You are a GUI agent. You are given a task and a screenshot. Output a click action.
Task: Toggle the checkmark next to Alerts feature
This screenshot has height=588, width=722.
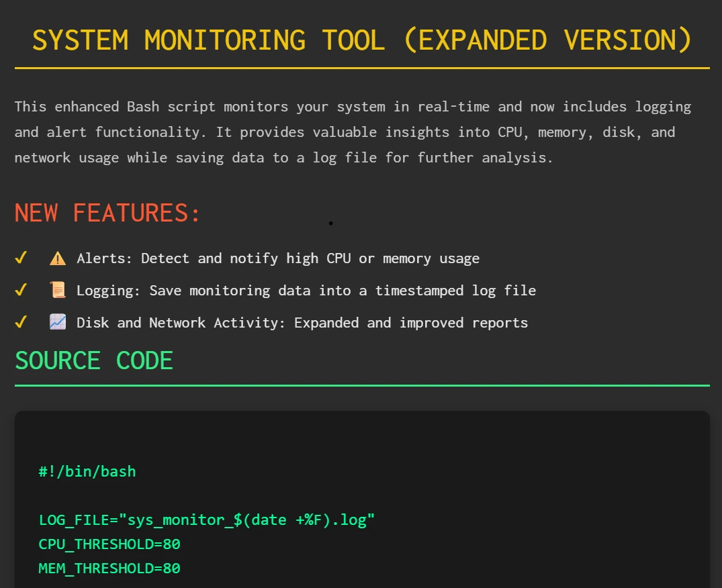click(21, 258)
